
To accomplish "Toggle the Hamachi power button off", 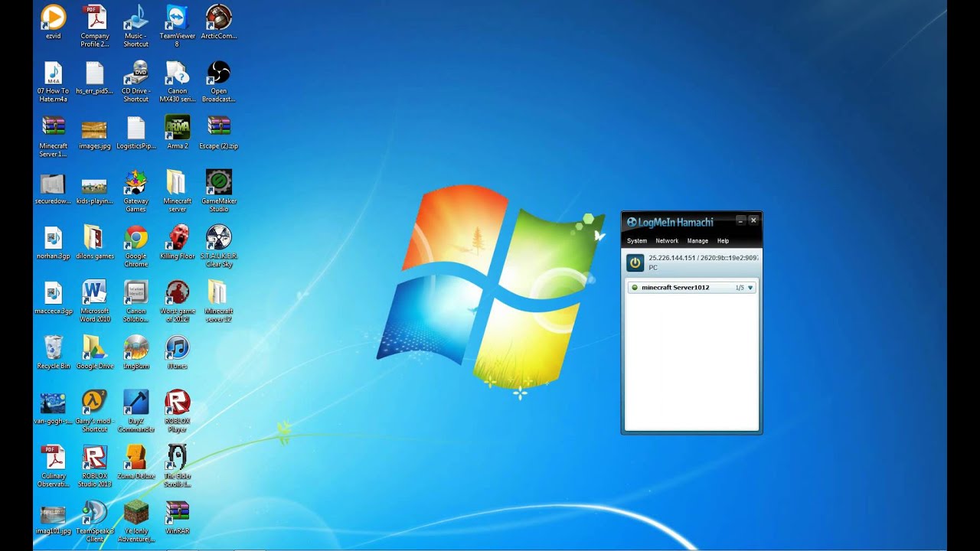I will 635,263.
